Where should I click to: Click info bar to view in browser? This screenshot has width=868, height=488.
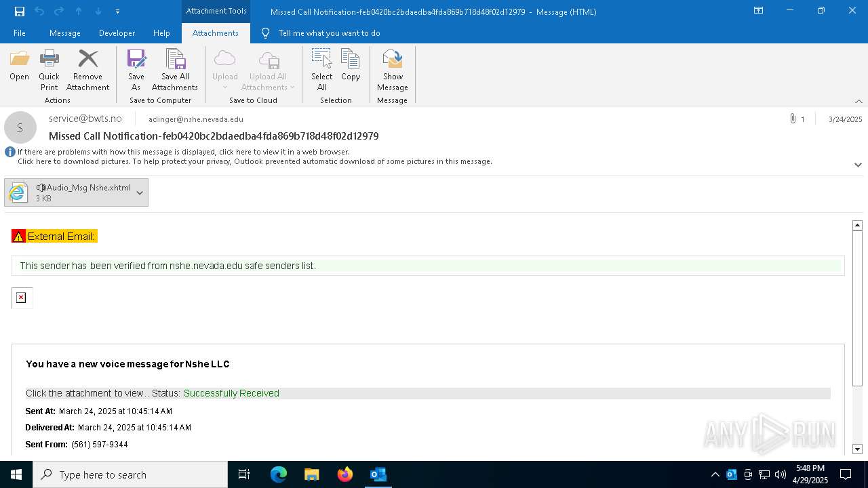click(184, 152)
